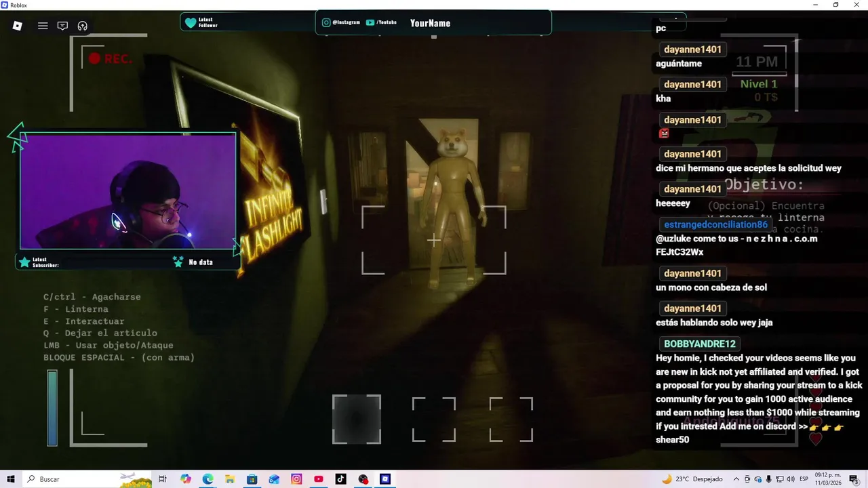Open the notification center with 3 alerts
The width and height of the screenshot is (868, 488).
854,479
